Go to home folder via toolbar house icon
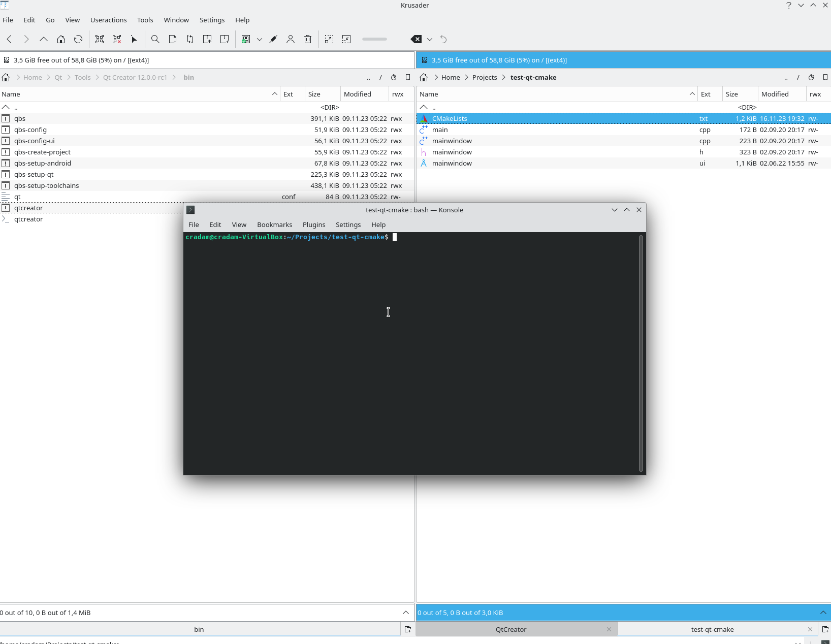Screen dimensions: 831x644 [61, 39]
